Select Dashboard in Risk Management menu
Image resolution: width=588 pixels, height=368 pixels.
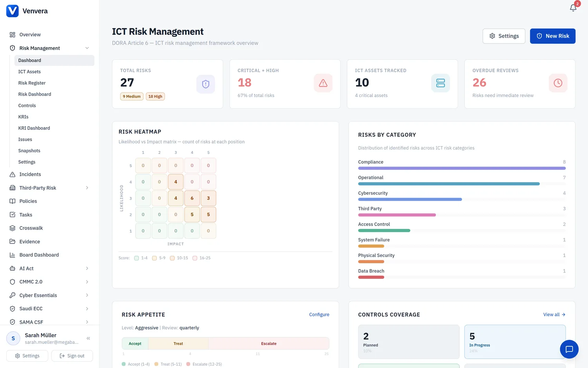click(x=54, y=60)
